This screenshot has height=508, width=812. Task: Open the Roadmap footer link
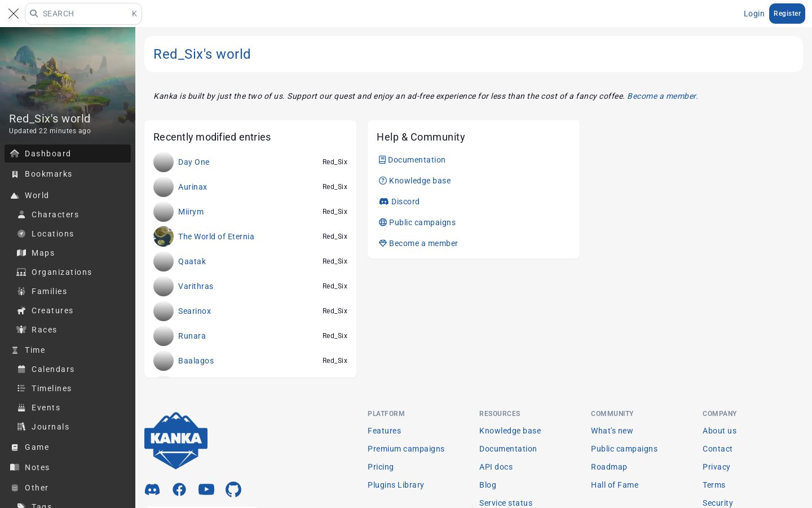click(609, 467)
